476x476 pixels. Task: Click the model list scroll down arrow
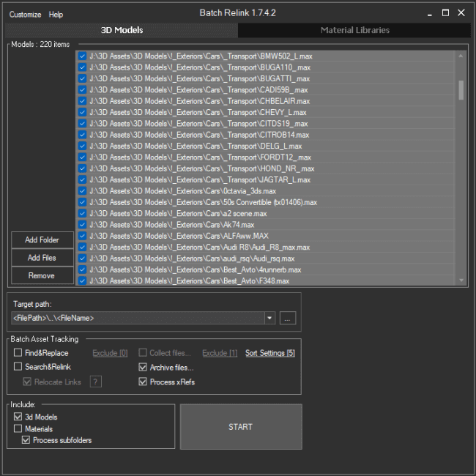click(x=461, y=280)
